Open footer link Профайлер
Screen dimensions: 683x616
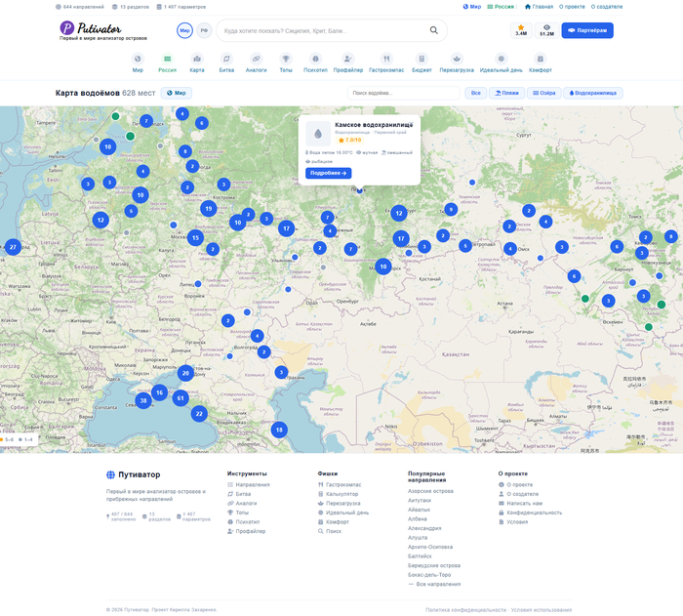click(x=246, y=531)
